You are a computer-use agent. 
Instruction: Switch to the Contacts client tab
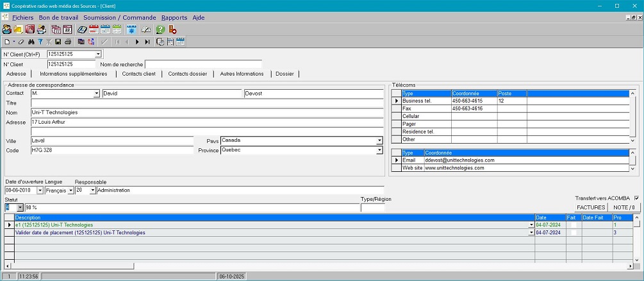coord(138,74)
